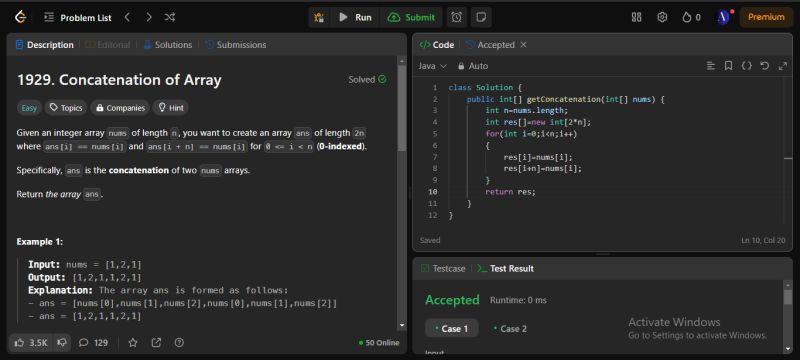Close the Accepted tab
Screen dimensions: 800x360
pos(523,45)
